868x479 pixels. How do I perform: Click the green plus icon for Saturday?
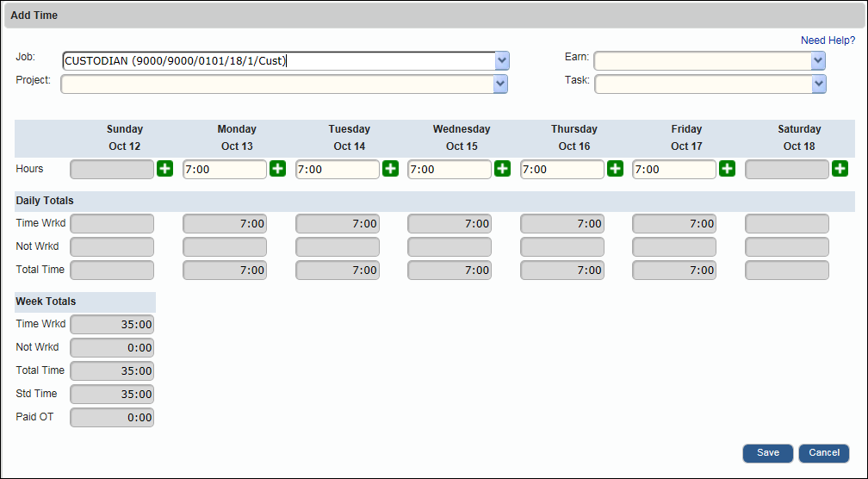pos(840,169)
